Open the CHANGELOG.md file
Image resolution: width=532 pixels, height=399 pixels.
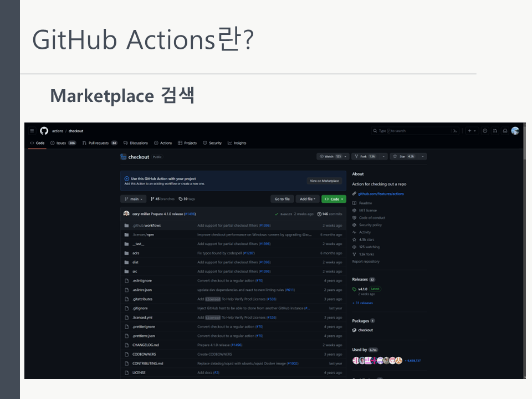(146, 345)
